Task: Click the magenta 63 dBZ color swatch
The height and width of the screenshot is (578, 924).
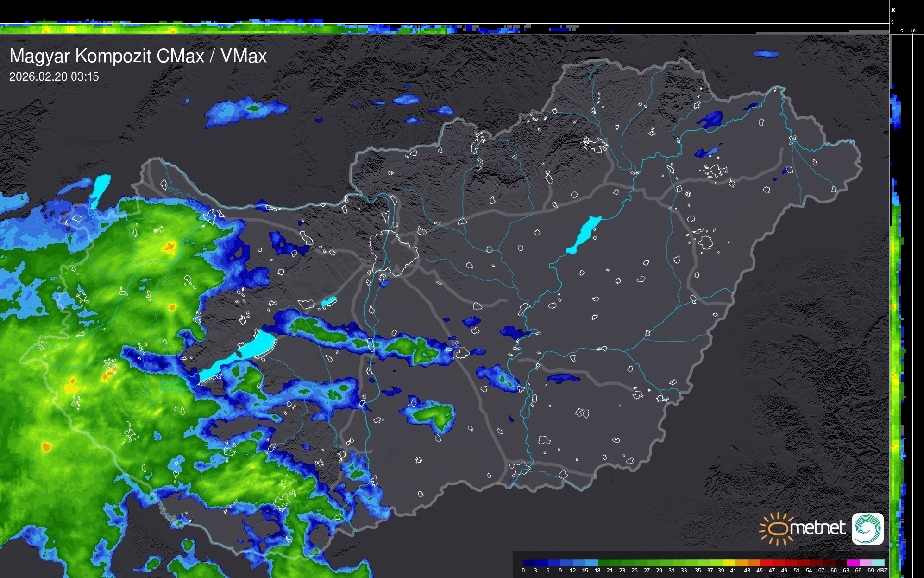Action: click(852, 563)
